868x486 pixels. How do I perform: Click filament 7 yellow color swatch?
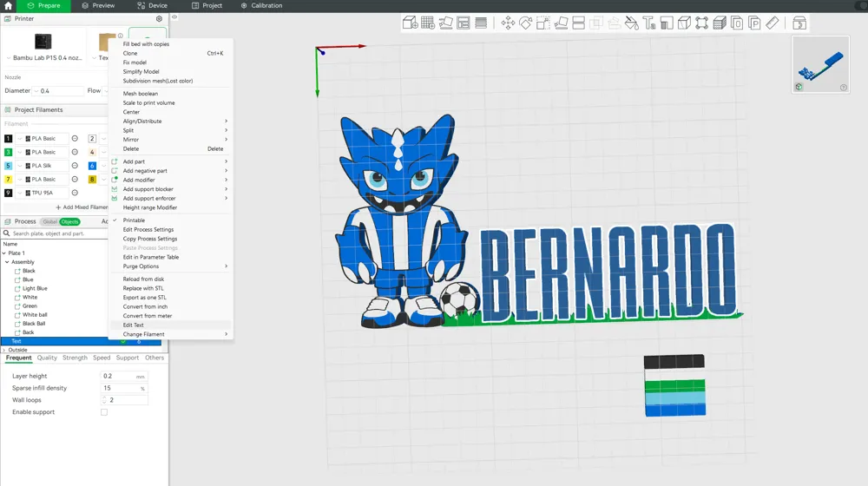coord(8,180)
